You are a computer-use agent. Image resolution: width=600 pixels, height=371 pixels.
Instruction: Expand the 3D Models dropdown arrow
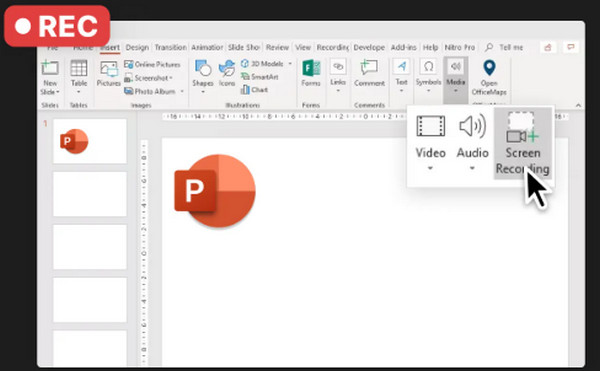(x=290, y=63)
